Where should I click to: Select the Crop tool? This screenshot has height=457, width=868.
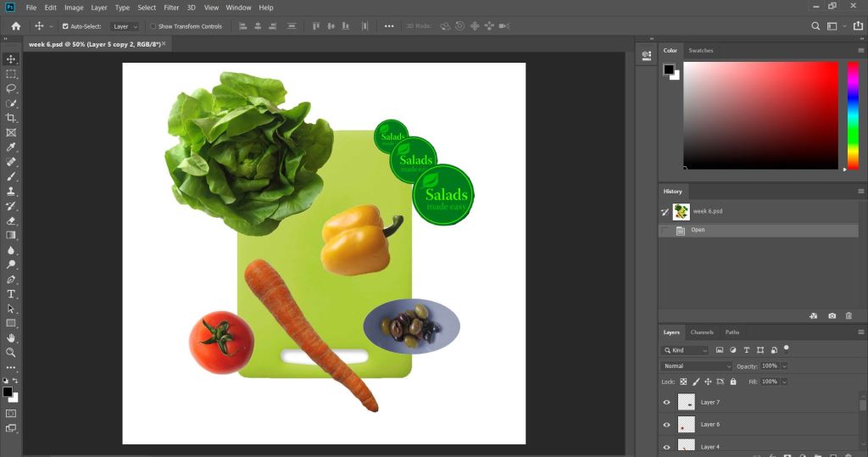pos(11,118)
